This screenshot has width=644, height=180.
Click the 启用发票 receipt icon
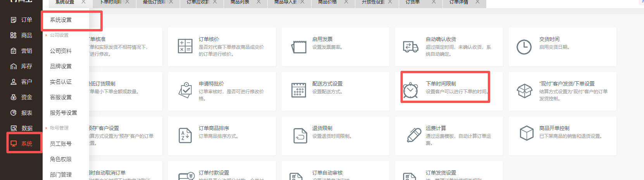click(x=299, y=47)
